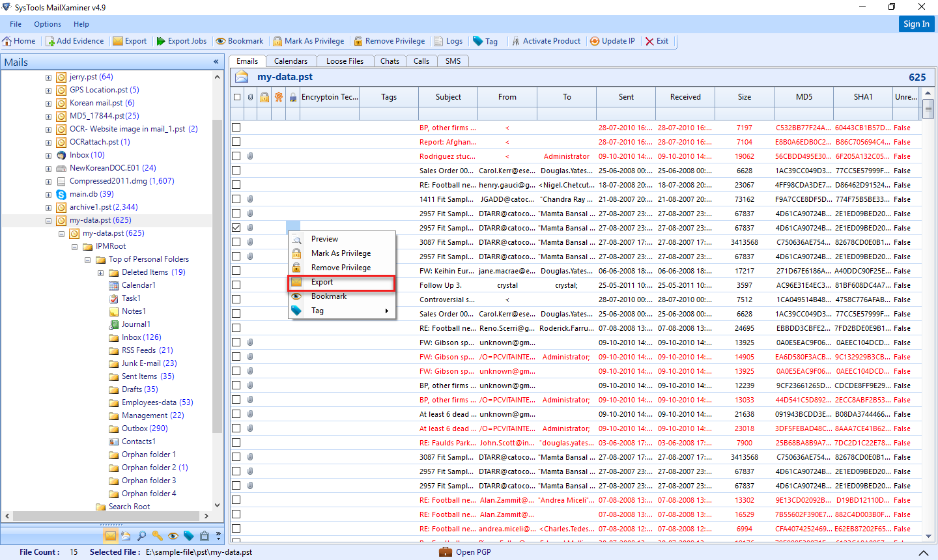
Task: Click Mark As Privilege in toolbar
Action: [x=309, y=41]
